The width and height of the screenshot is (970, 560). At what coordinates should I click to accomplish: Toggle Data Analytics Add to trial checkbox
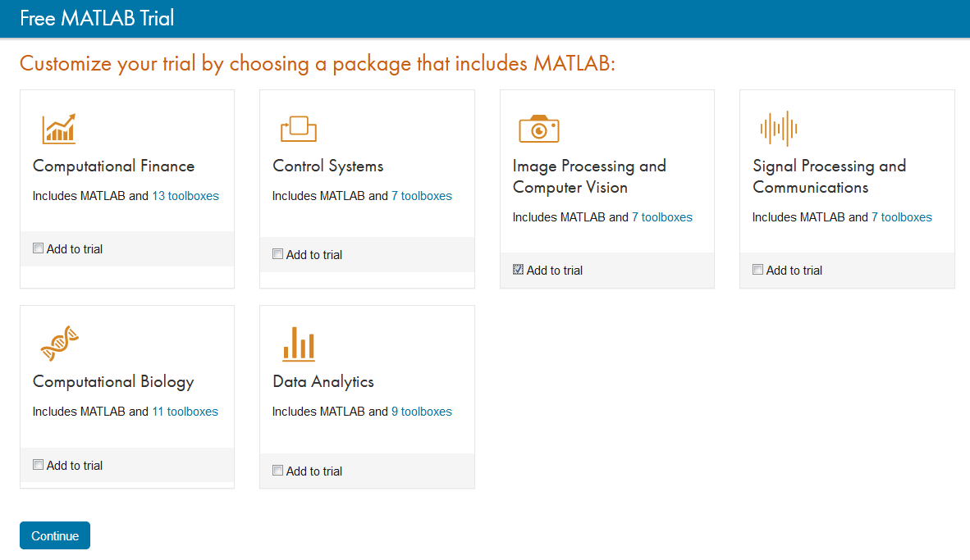tap(278, 471)
